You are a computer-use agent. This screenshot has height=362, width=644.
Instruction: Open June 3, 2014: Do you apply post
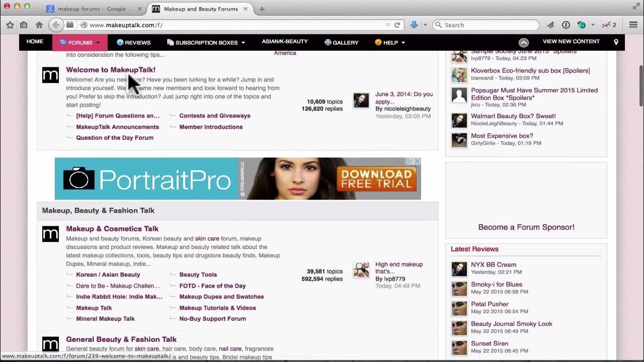coord(404,98)
